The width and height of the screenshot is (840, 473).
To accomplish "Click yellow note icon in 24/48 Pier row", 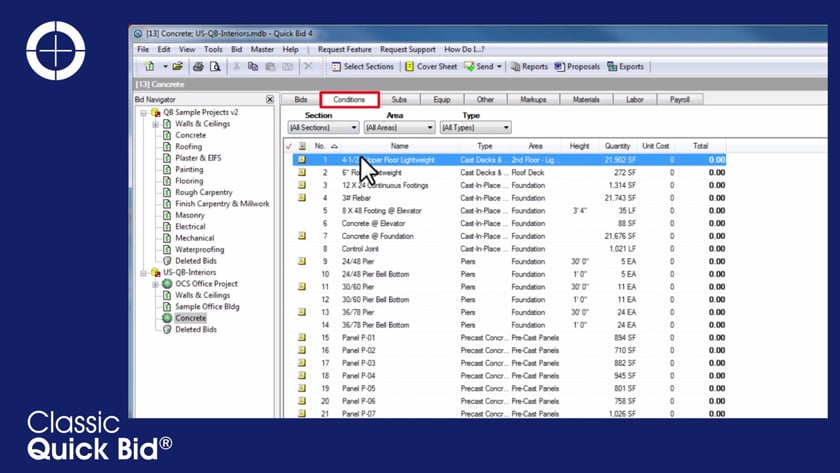I will click(x=302, y=261).
